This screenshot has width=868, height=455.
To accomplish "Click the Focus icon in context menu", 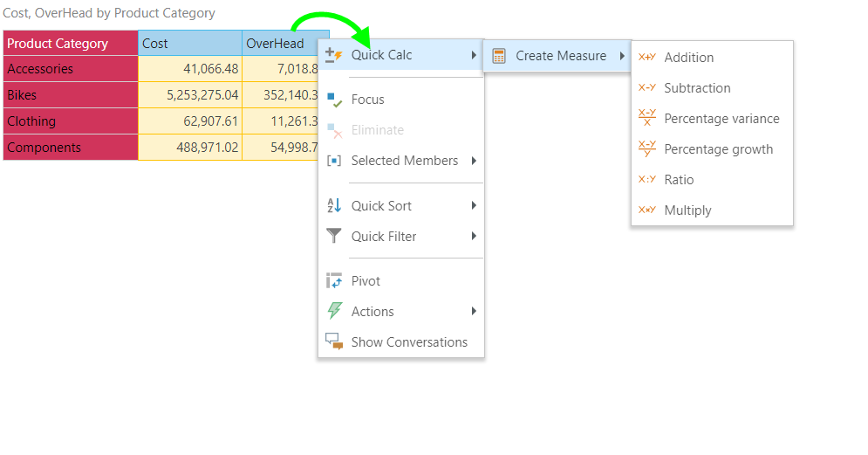I will click(333, 100).
